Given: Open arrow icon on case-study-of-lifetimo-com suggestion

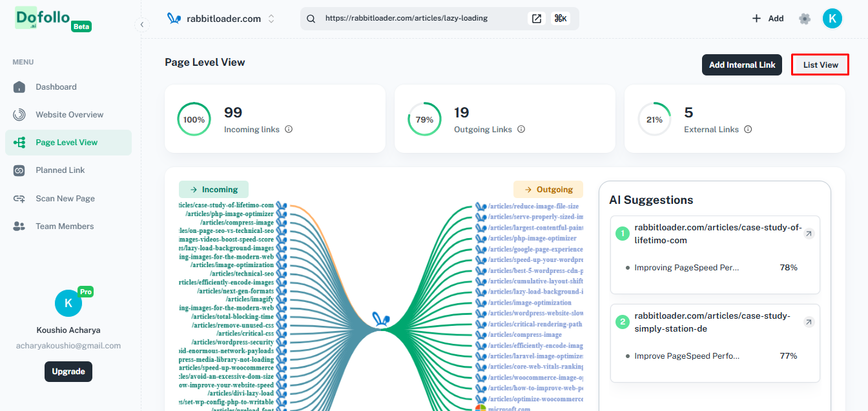Looking at the screenshot, I should (809, 234).
